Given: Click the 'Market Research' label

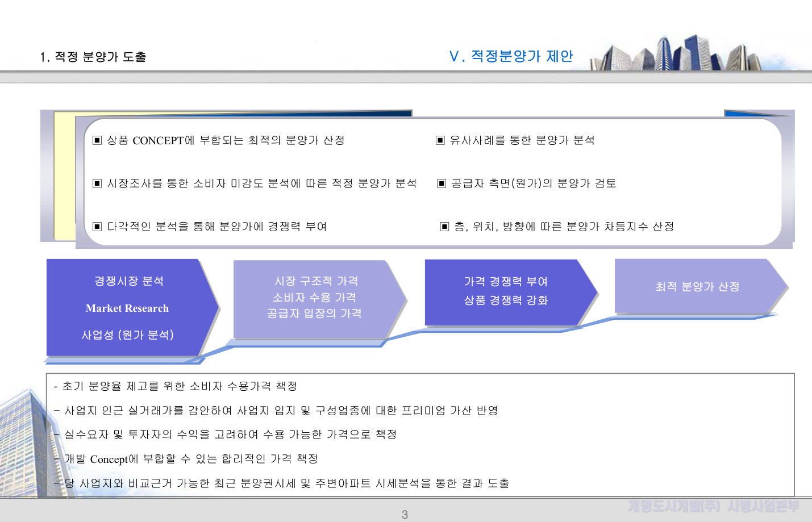Looking at the screenshot, I should [x=127, y=308].
